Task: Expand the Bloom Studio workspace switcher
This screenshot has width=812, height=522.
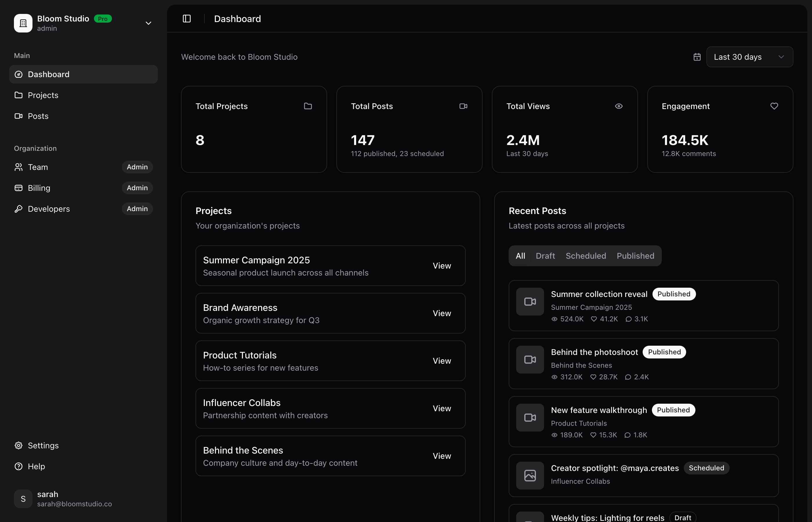Action: (x=148, y=23)
